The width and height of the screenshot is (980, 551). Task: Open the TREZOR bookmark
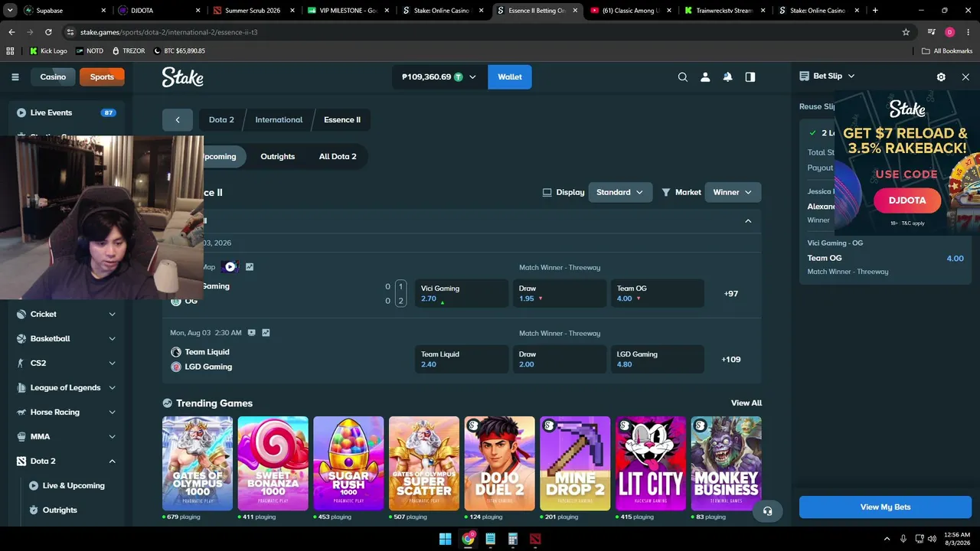[x=128, y=51]
